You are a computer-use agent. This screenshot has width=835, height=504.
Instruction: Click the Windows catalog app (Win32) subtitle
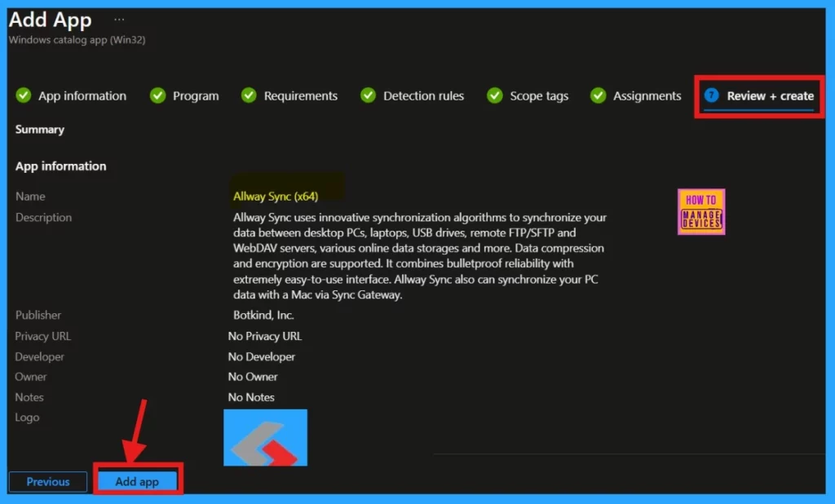point(77,39)
